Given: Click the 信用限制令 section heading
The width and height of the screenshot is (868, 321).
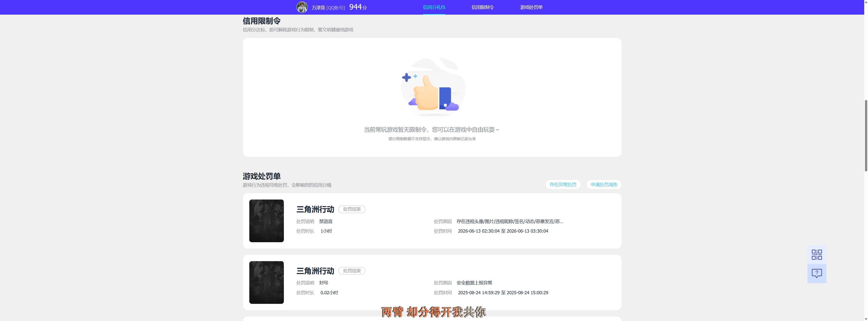Looking at the screenshot, I should 261,21.
